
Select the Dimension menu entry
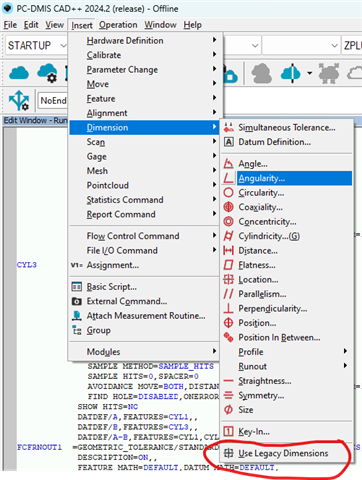[x=144, y=127]
